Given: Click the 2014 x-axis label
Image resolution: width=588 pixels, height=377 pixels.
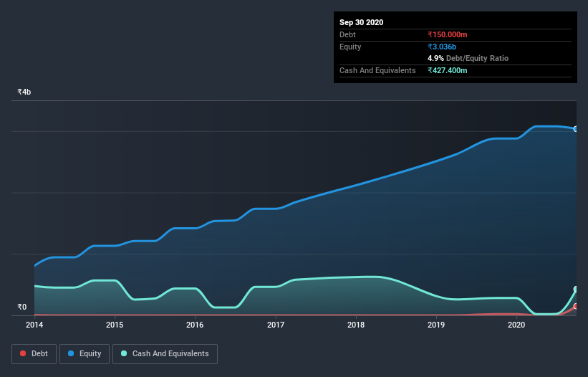Looking at the screenshot, I should click(x=34, y=325).
